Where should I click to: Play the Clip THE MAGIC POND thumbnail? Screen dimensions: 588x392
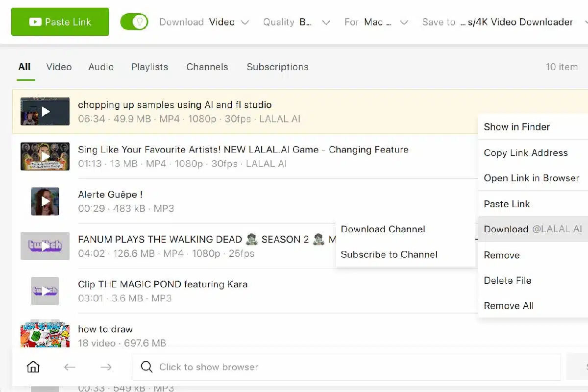pos(45,291)
